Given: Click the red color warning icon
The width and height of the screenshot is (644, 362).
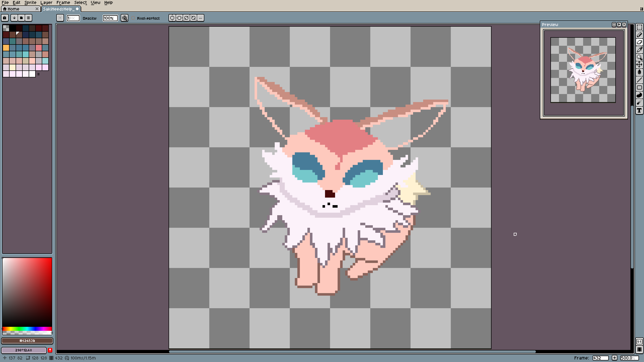Looking at the screenshot, I should tap(50, 350).
